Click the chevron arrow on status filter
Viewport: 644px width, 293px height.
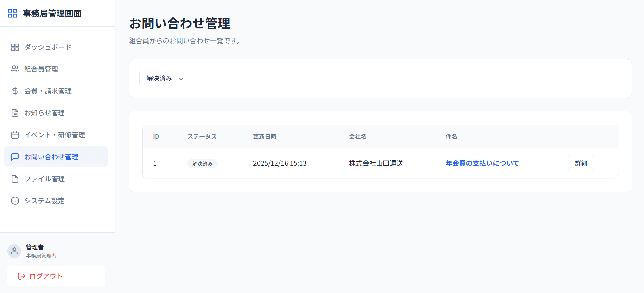181,79
